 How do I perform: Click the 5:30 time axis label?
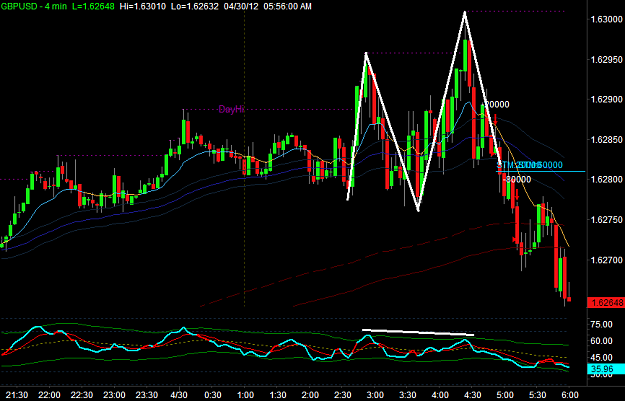[537, 395]
